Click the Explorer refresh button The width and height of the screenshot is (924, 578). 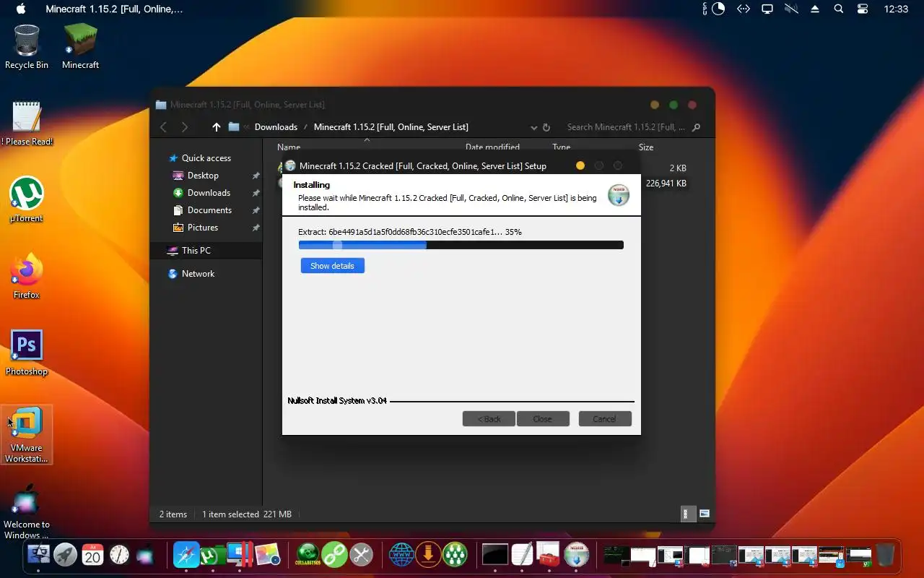[546, 127]
